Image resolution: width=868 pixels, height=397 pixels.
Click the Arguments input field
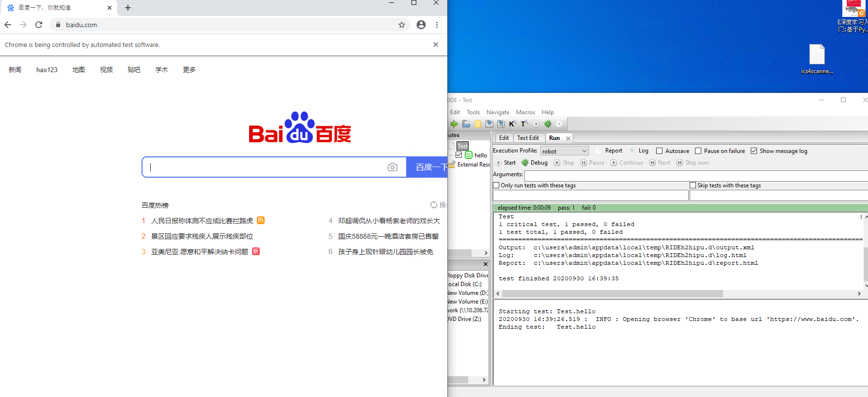click(x=696, y=175)
